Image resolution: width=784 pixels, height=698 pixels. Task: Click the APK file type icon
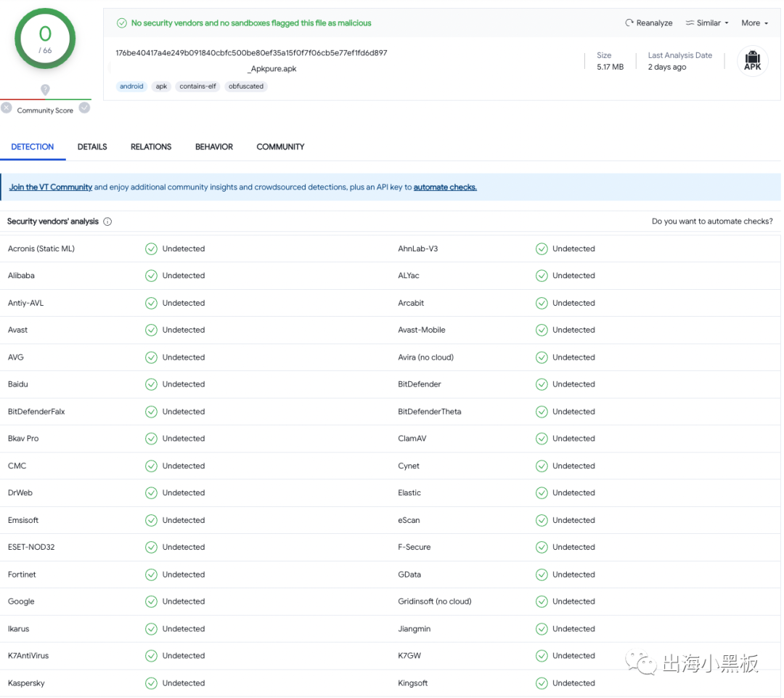[752, 61]
